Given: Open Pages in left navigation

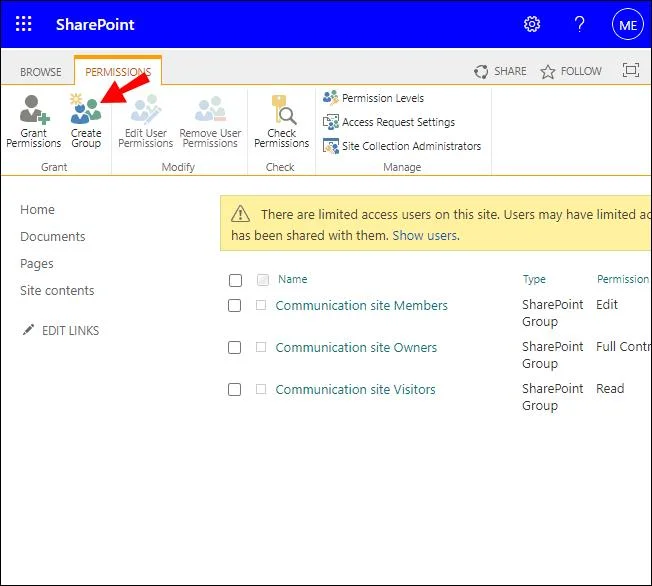Looking at the screenshot, I should pos(37,264).
